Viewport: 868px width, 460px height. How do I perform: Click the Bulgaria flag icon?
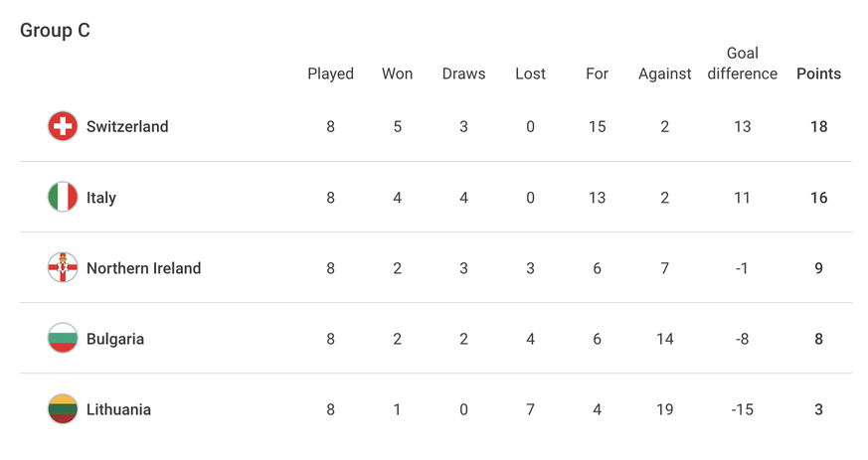63,339
